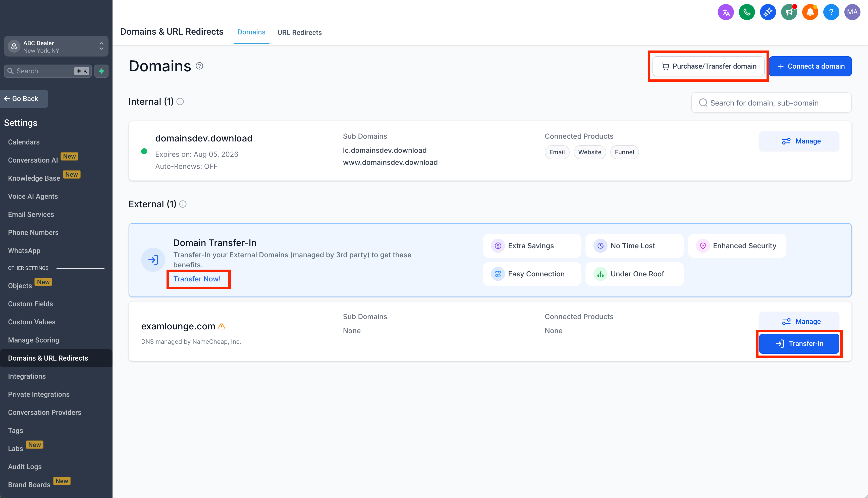This screenshot has width=868, height=498.
Task: Open the green phone dialer icon
Action: tap(747, 12)
